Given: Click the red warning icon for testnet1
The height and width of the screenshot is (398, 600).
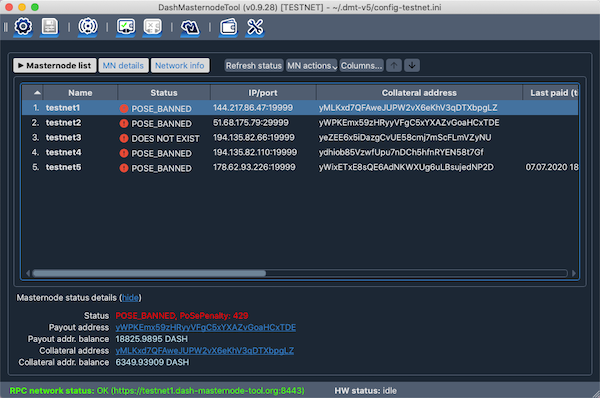Looking at the screenshot, I should click(124, 109).
